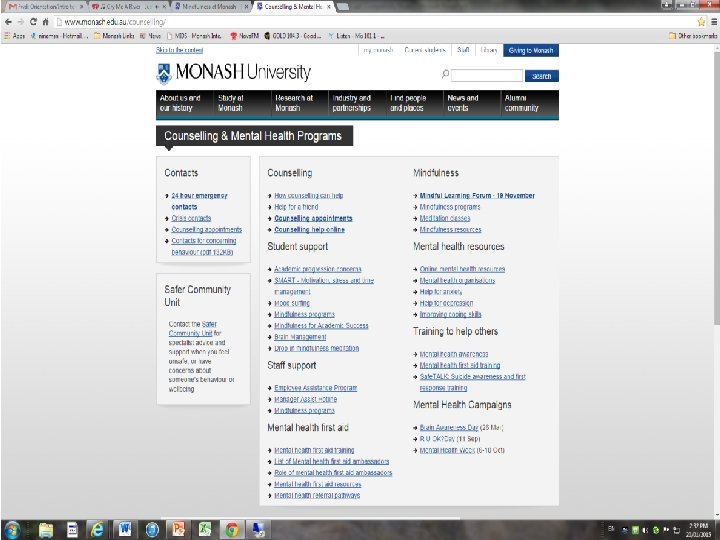
Task: Open Windows Explorer from the taskbar
Action: tap(45, 530)
